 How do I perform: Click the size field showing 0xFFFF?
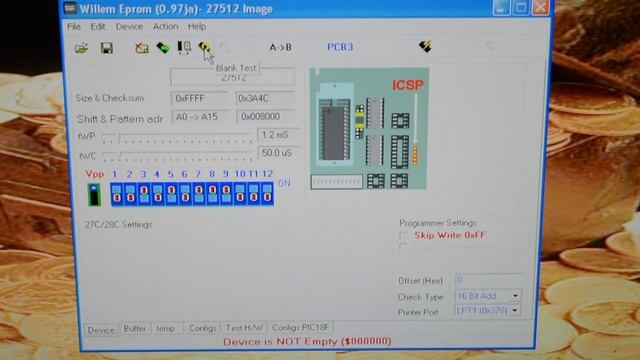coord(200,98)
